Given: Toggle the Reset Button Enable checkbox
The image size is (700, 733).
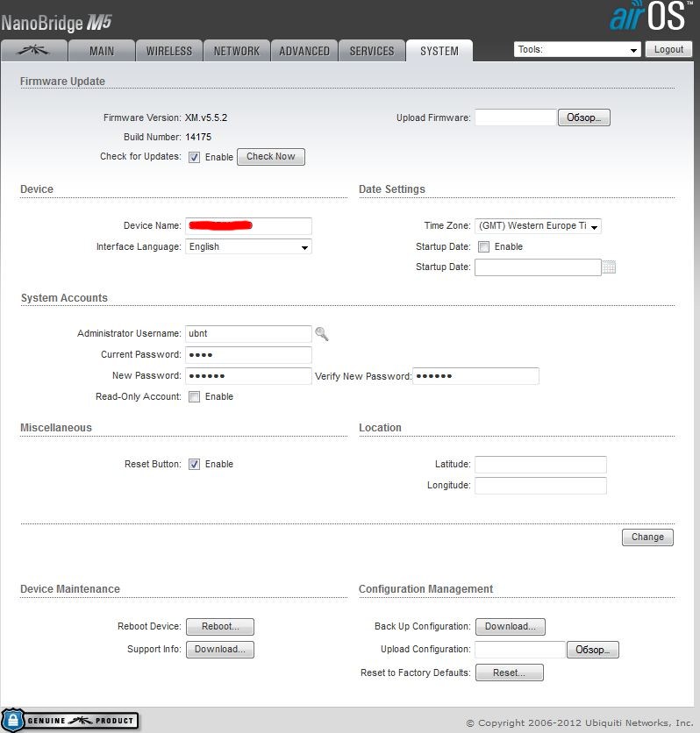Looking at the screenshot, I should click(x=194, y=464).
